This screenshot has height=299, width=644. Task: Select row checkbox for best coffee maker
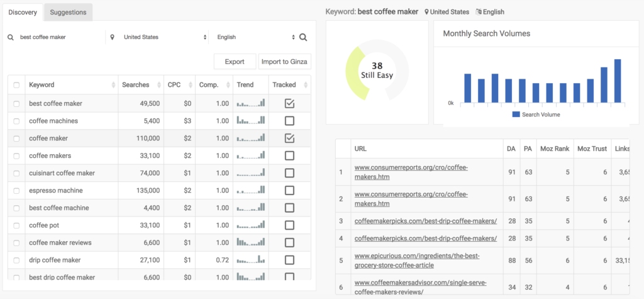[x=16, y=104]
